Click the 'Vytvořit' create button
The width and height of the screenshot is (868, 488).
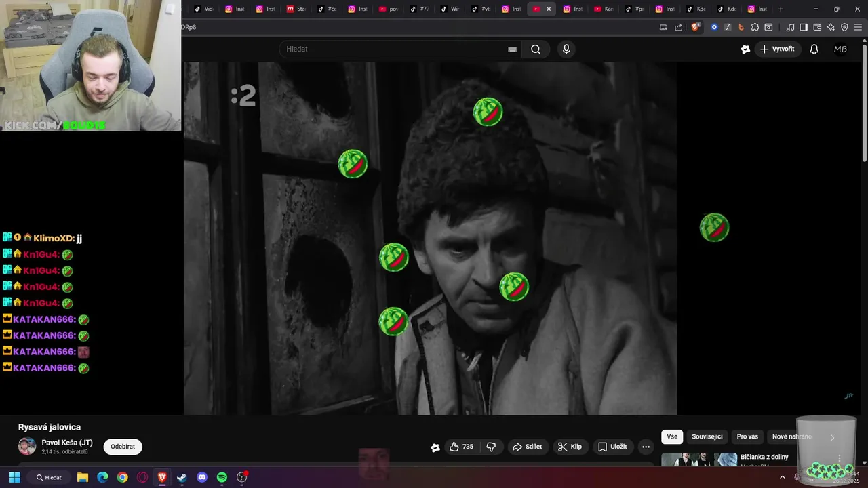pyautogui.click(x=777, y=49)
